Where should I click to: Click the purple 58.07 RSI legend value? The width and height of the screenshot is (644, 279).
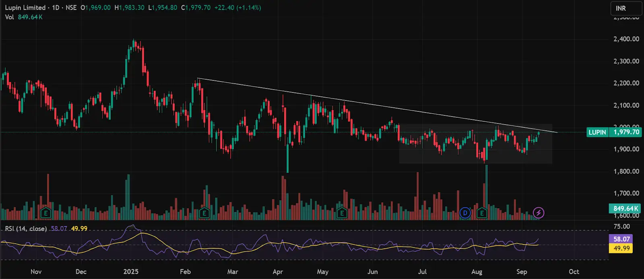coord(59,228)
